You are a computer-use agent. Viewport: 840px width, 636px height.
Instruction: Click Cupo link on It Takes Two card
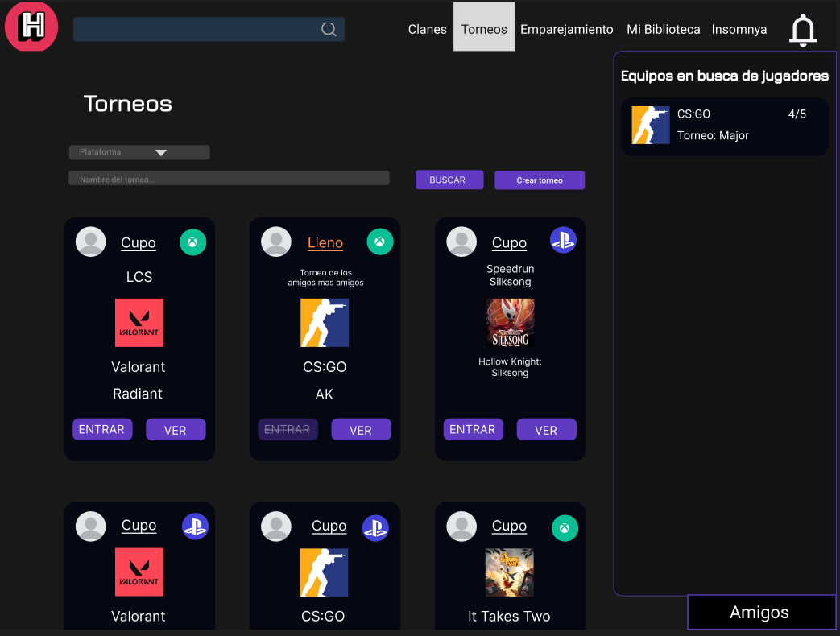tap(509, 526)
